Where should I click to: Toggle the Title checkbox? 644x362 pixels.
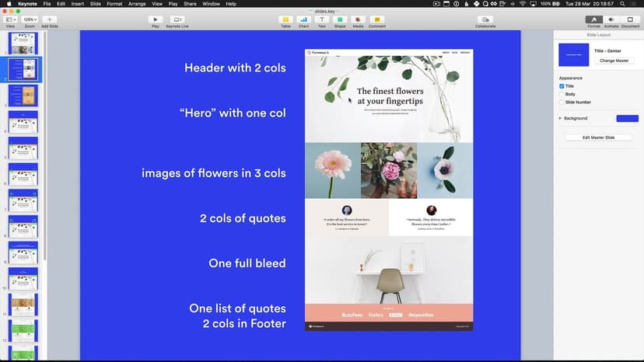(562, 86)
